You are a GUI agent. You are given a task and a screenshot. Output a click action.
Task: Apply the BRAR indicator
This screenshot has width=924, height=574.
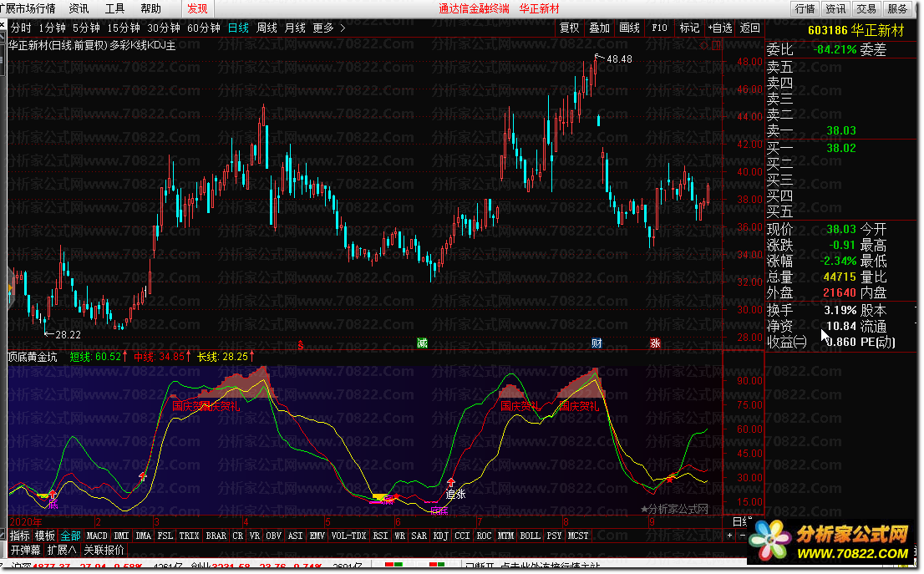(x=216, y=535)
